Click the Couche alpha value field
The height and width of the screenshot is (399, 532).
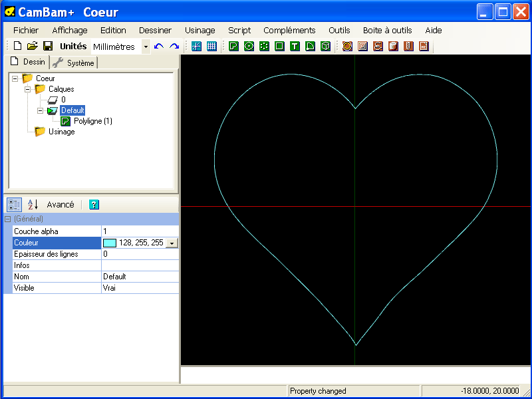click(140, 231)
